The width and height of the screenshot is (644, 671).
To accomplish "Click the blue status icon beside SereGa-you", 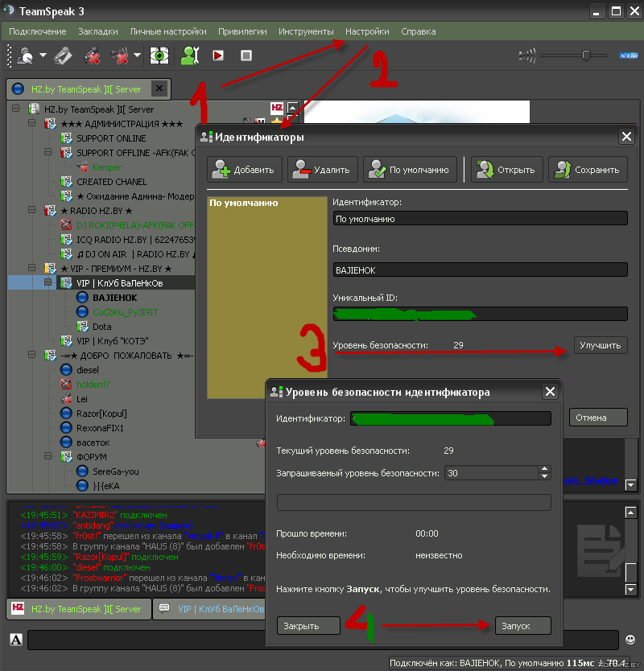I will click(82, 471).
